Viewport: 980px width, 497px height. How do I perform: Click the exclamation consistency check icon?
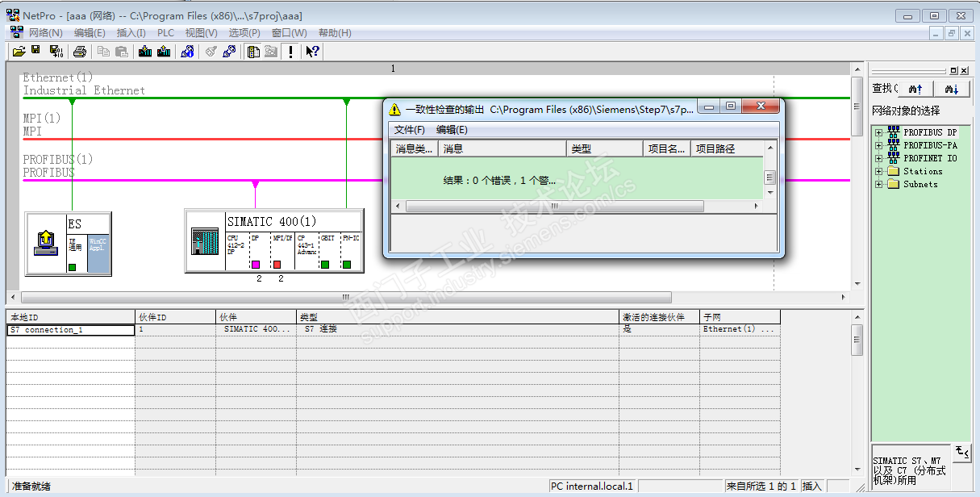coord(290,52)
